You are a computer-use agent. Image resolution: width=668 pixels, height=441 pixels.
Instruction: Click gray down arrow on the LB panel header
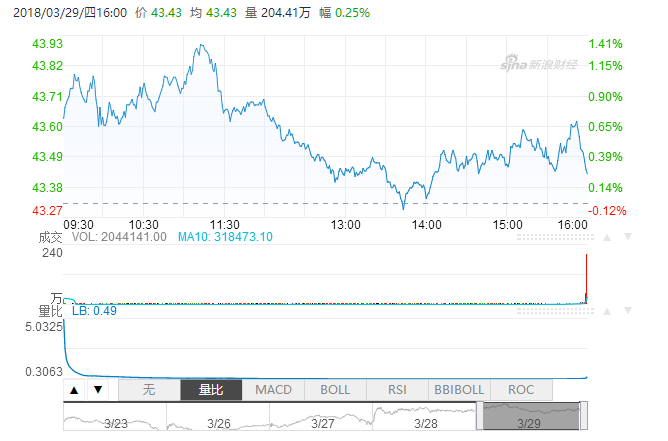(x=627, y=311)
